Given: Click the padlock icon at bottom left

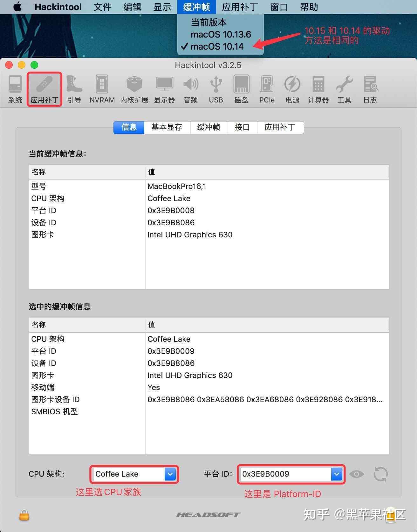Looking at the screenshot, I should point(24,514).
